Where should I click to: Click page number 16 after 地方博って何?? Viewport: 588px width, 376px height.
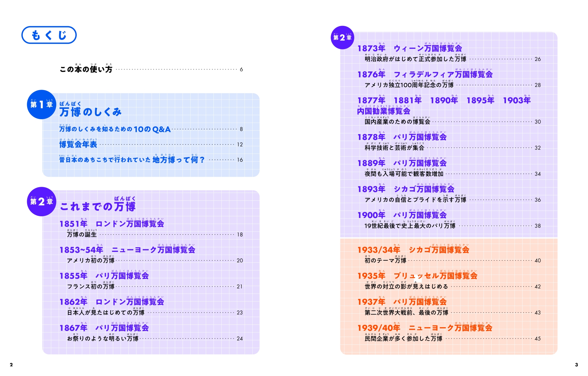pyautogui.click(x=240, y=160)
